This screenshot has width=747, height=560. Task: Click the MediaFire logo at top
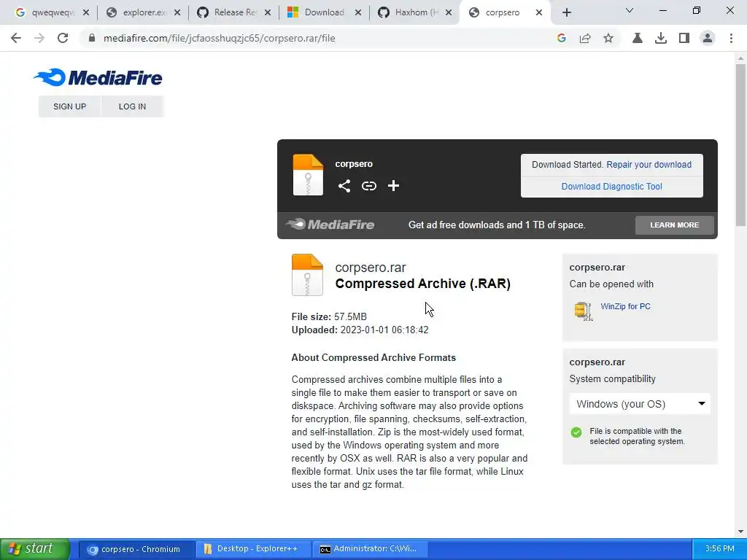coord(98,77)
